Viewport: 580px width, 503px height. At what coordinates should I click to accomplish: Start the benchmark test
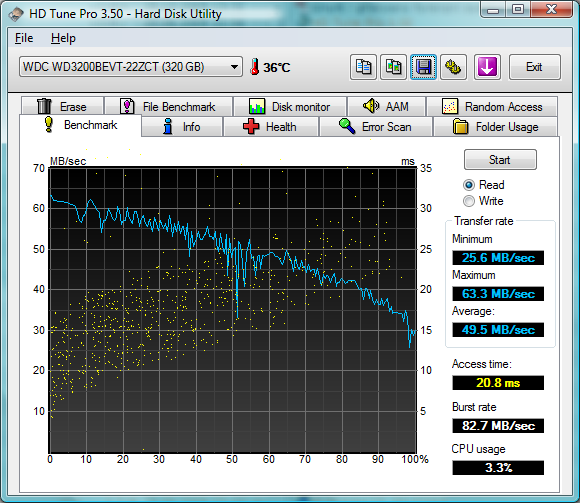tap(500, 160)
